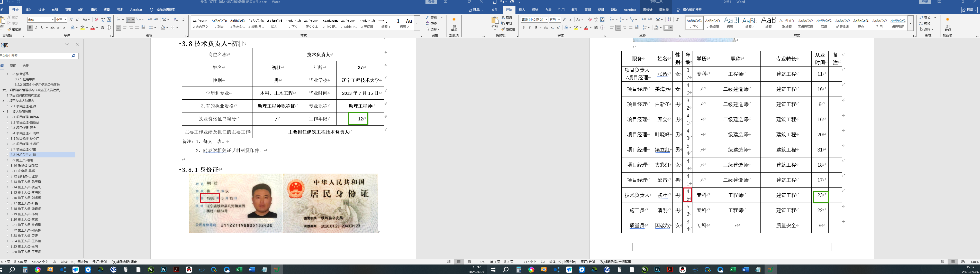Viewport: 980px width, 274px height.
Task: Click Clear Formatting eraser in left Word window
Action: click(x=96, y=19)
